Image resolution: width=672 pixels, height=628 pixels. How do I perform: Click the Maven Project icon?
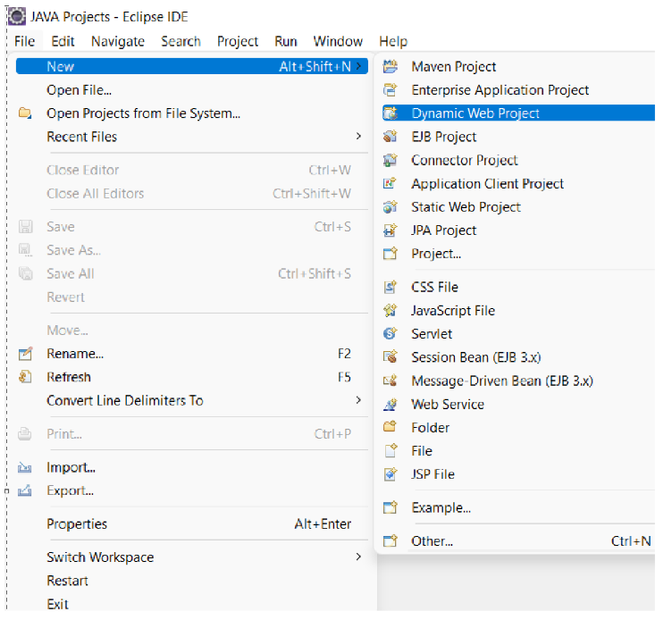390,66
